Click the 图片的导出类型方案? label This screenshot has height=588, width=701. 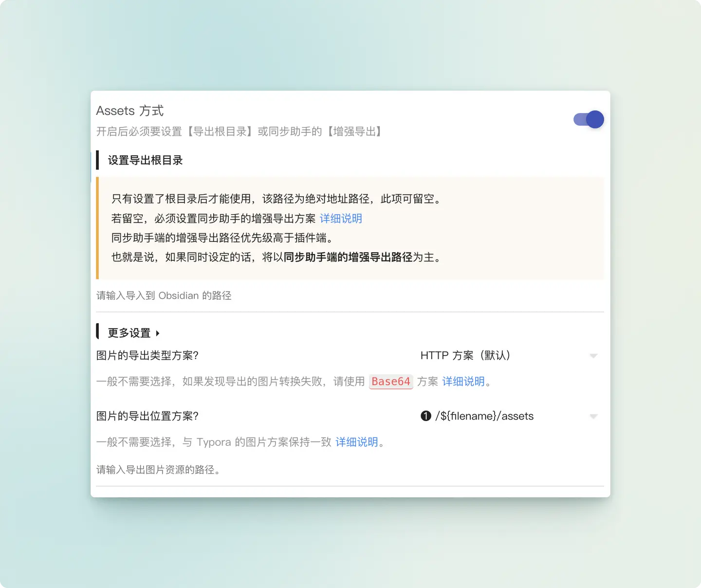pos(148,356)
